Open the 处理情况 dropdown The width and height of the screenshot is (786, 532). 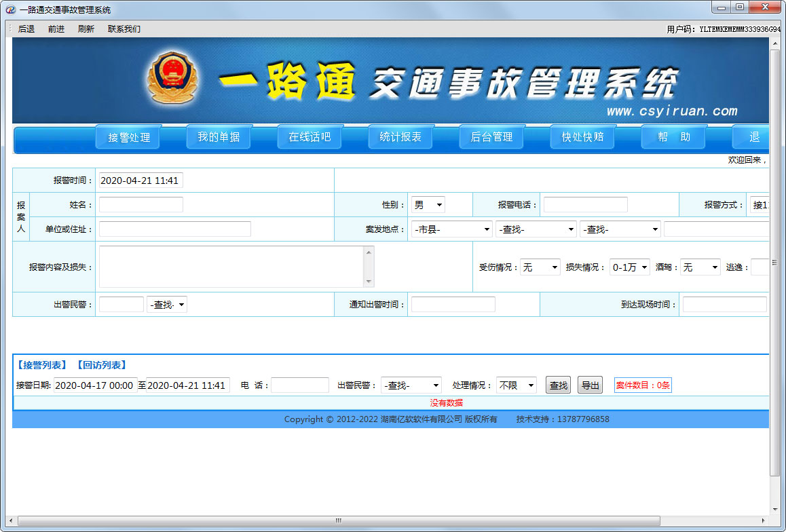(x=517, y=385)
